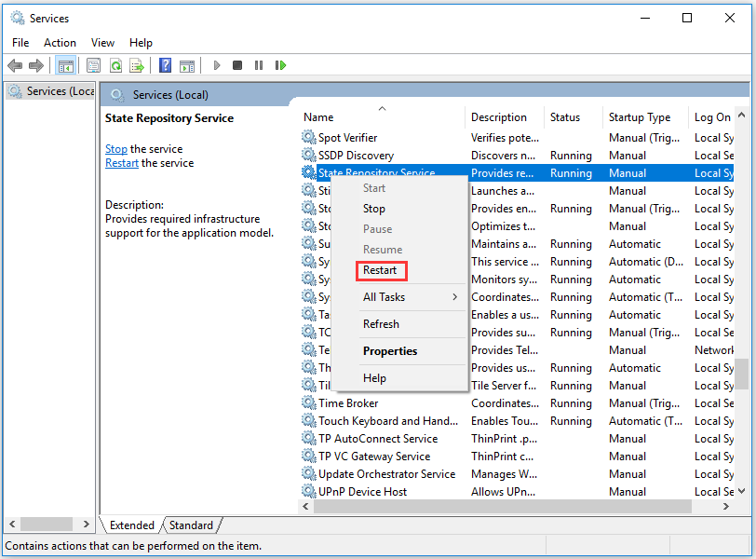
Task: Select Touch Keyboard and Hand... service row
Action: [x=517, y=420]
